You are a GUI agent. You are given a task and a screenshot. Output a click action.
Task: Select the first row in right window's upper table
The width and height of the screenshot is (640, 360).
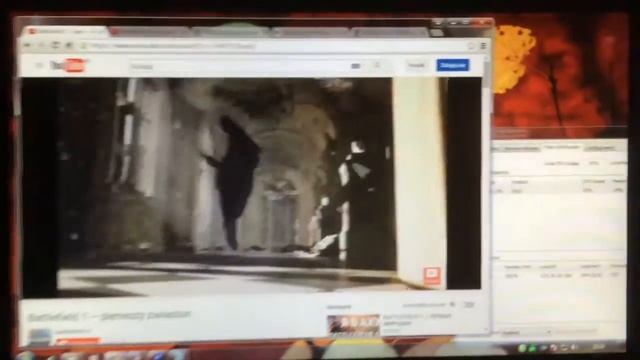point(559,190)
